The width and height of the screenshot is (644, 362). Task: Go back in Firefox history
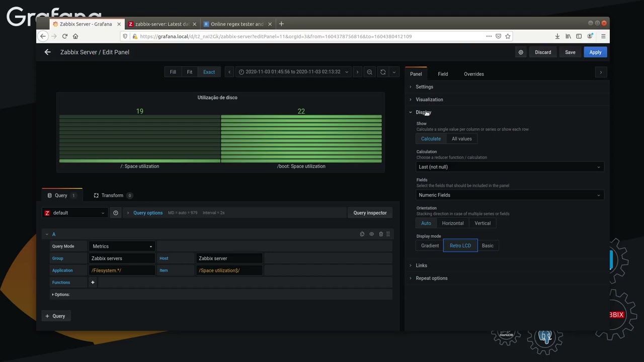pos(43,36)
